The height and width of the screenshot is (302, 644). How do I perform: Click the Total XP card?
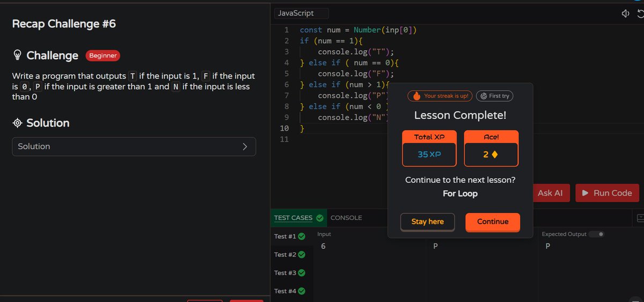pyautogui.click(x=430, y=148)
